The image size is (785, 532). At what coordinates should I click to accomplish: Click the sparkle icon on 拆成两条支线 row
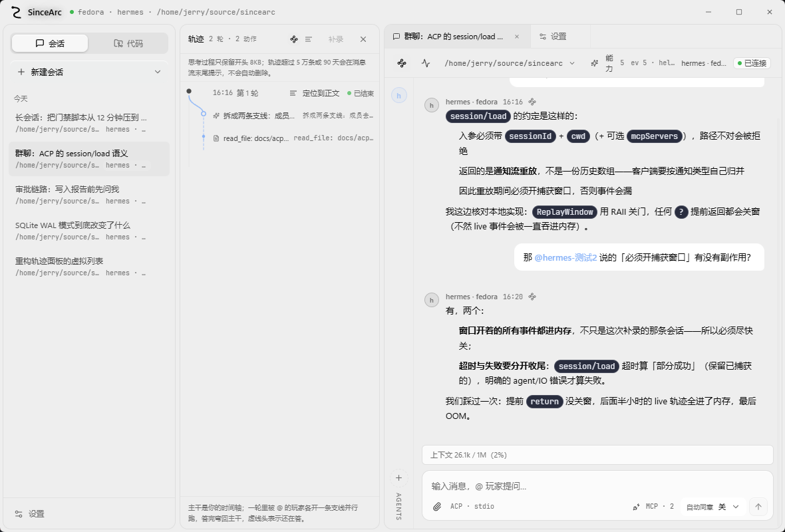pyautogui.click(x=216, y=116)
